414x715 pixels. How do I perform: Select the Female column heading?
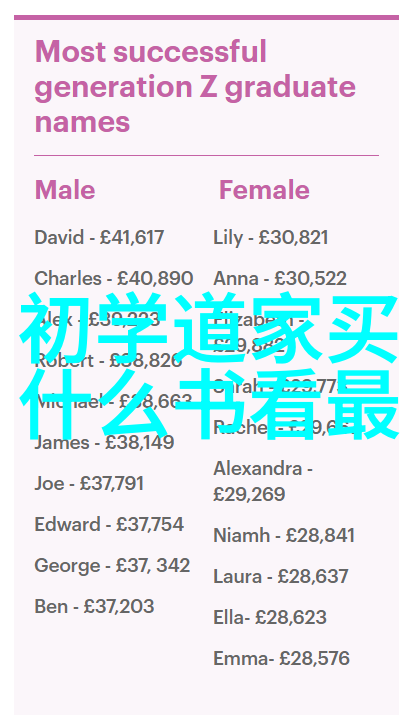click(x=264, y=190)
